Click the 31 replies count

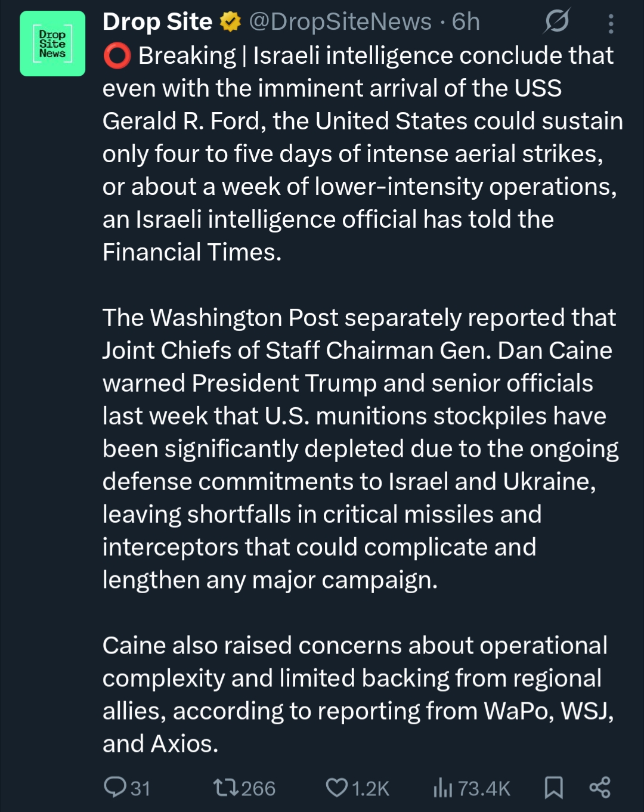tap(140, 788)
